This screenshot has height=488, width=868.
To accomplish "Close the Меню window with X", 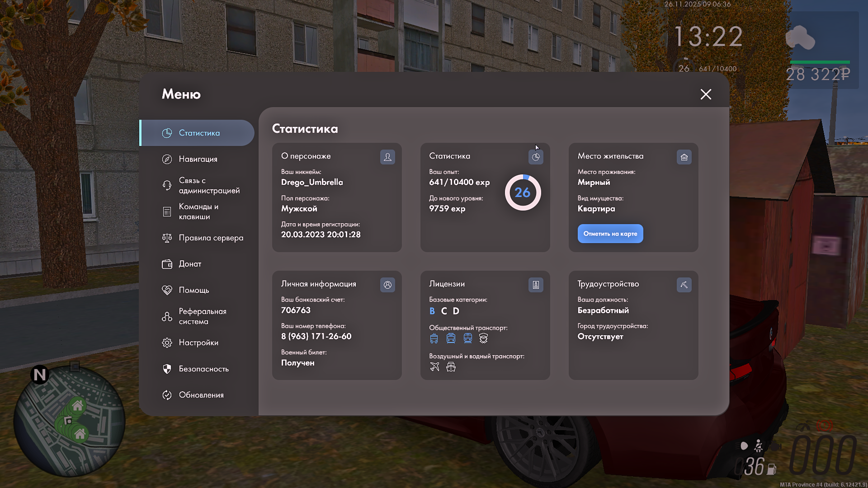I will pos(706,94).
